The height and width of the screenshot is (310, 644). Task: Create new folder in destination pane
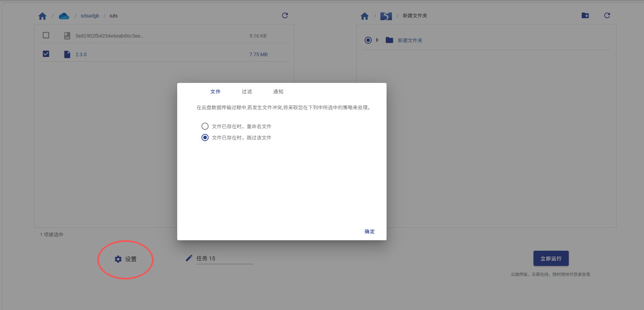tap(585, 15)
